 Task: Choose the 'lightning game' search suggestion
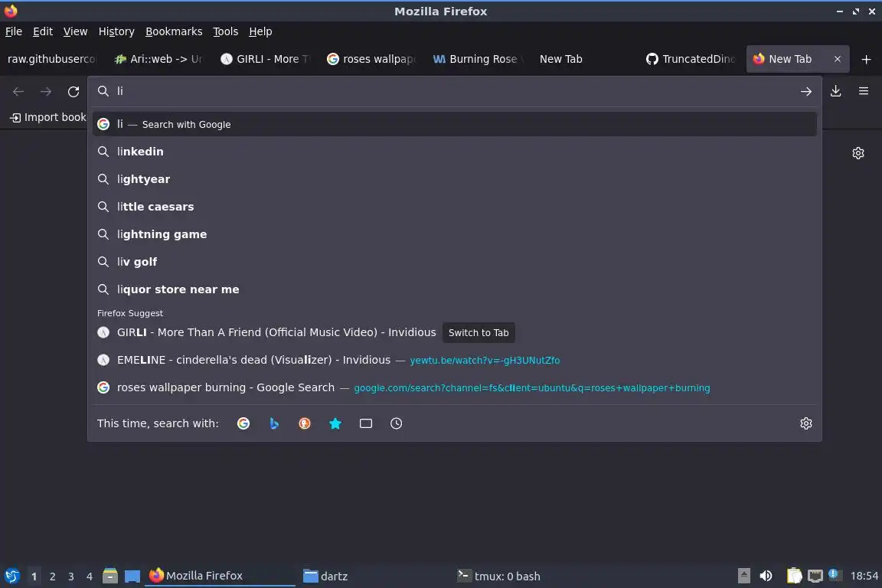[x=455, y=234]
